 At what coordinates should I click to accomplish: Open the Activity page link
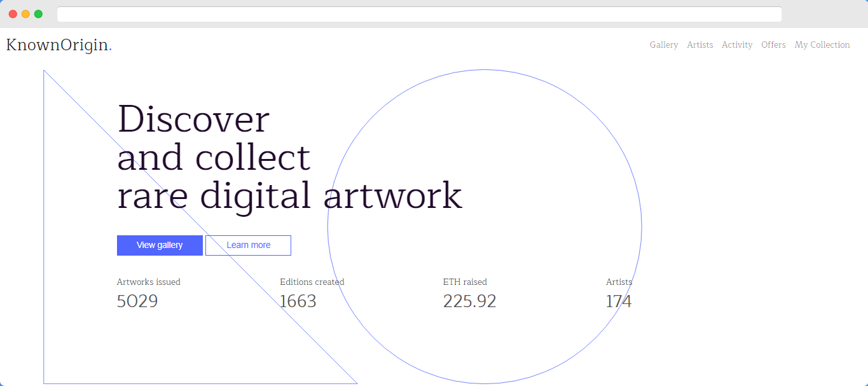pyautogui.click(x=737, y=45)
